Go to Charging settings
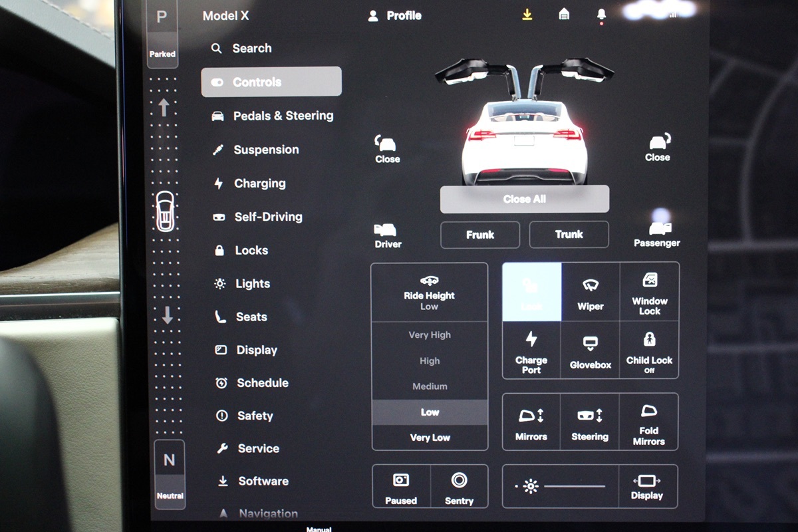This screenshot has height=532, width=798. coord(249,184)
